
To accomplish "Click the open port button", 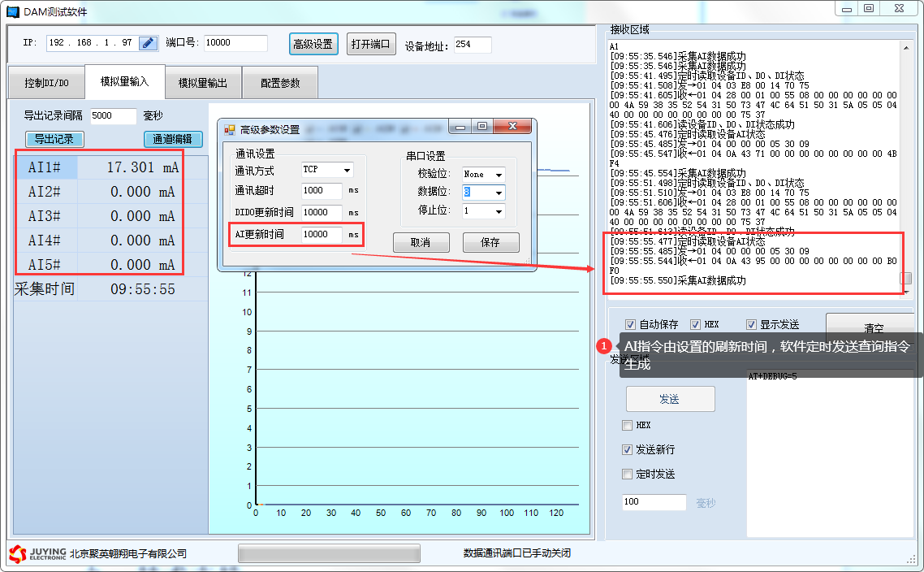I will (370, 44).
